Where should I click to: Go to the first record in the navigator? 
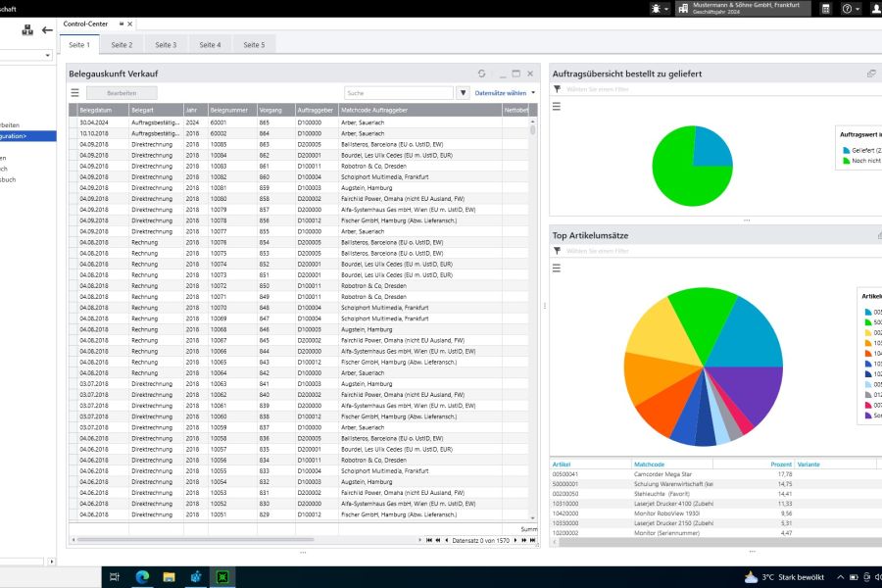click(x=428, y=540)
